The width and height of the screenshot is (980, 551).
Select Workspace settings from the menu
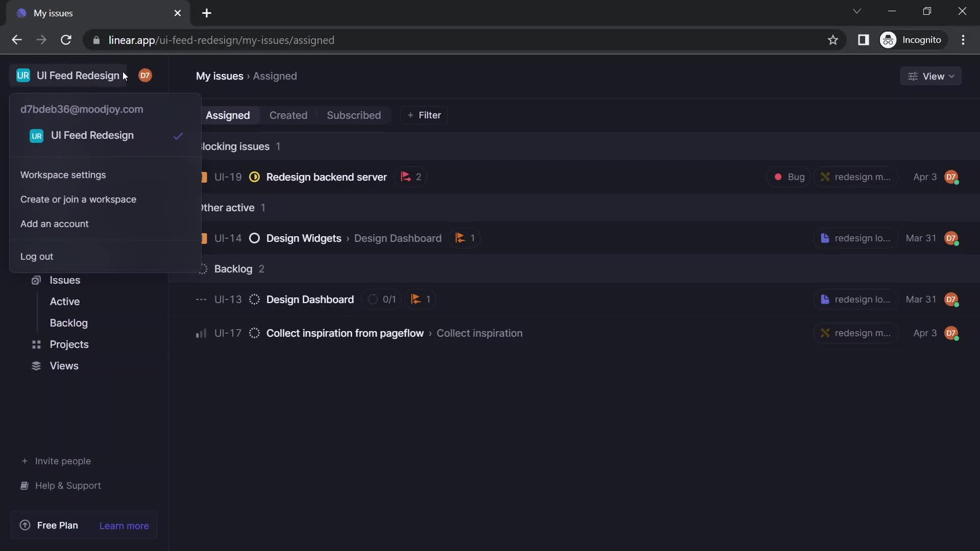[105, 175]
